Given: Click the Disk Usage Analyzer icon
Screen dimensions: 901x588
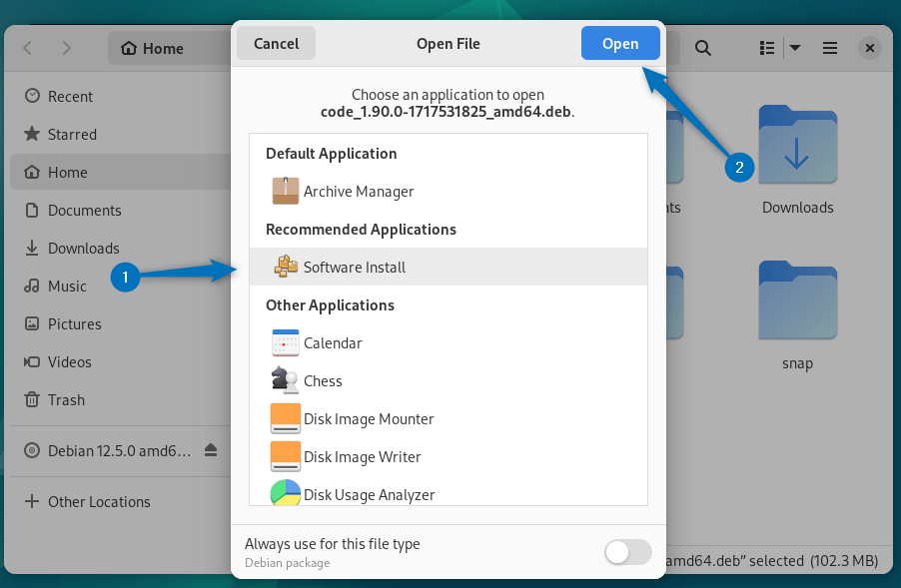Looking at the screenshot, I should [x=285, y=494].
